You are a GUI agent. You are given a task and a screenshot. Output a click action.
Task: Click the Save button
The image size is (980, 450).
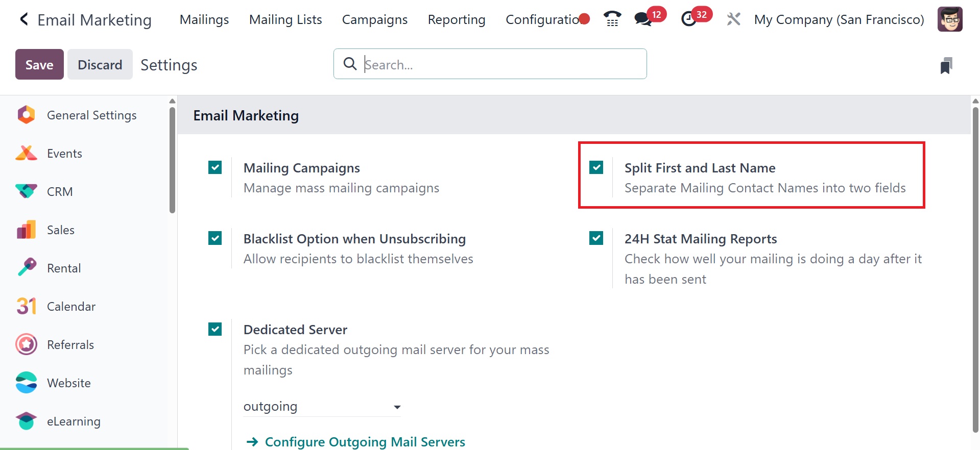[39, 64]
